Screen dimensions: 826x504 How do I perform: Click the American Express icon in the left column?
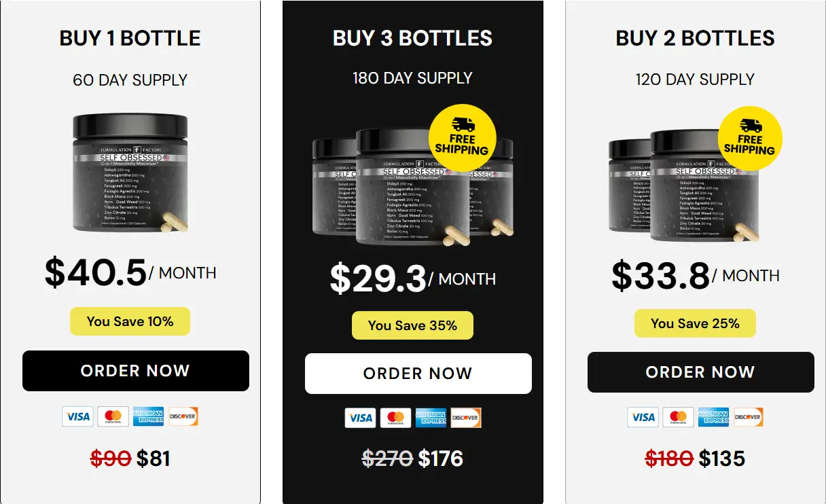point(149,416)
